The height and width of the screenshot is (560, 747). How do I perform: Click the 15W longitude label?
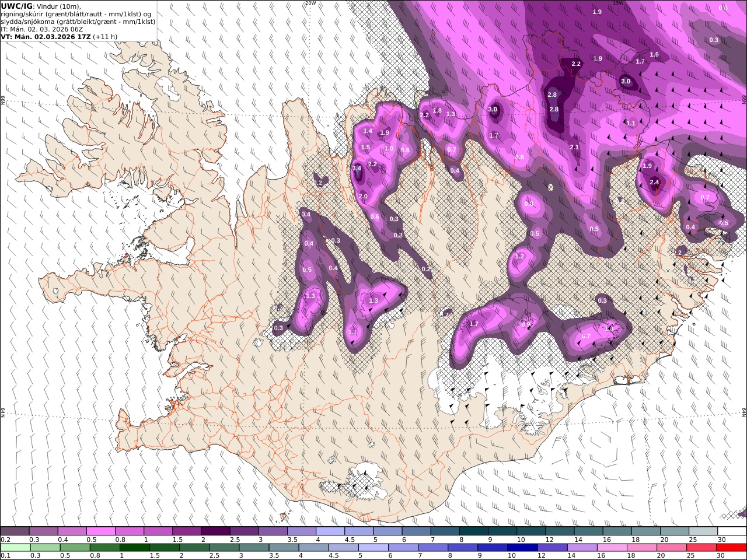(x=618, y=3)
